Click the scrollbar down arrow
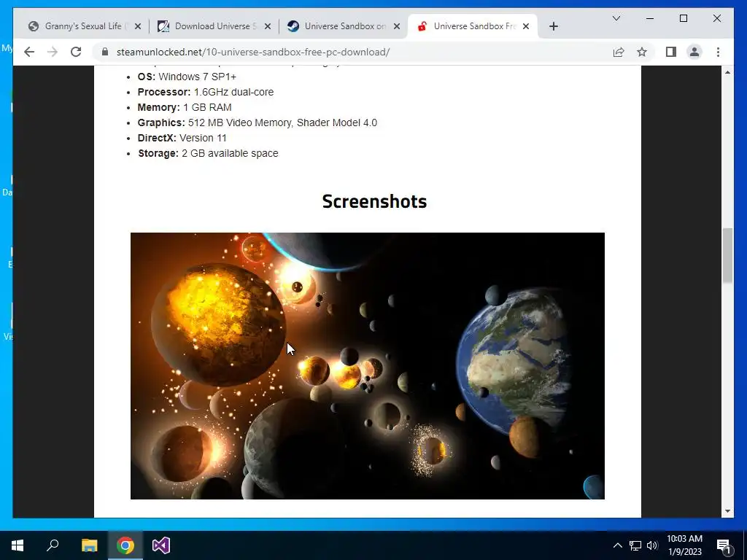 (x=727, y=511)
